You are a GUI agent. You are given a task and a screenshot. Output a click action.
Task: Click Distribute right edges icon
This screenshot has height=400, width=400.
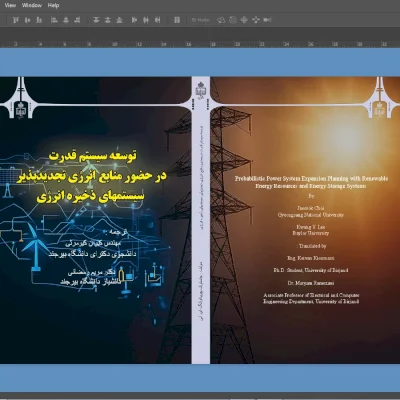(x=157, y=20)
